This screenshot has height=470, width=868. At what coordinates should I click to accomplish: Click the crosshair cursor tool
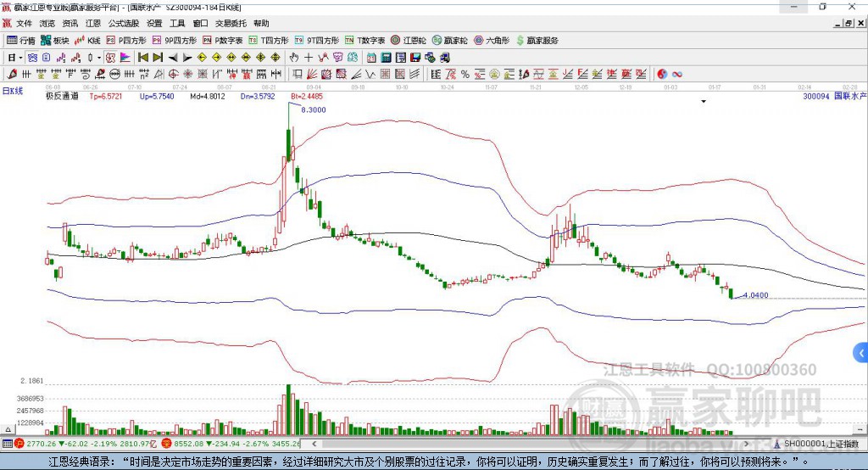309,58
